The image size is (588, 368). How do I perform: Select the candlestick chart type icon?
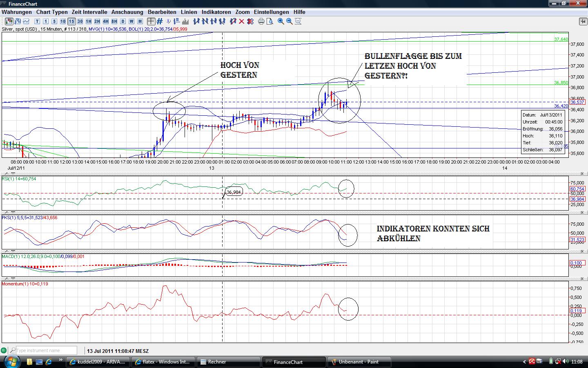tap(9, 21)
